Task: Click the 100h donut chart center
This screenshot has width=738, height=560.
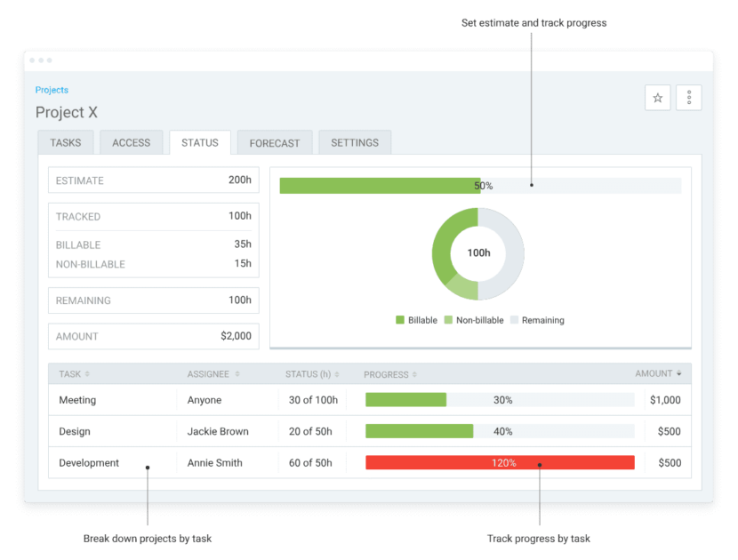Action: [x=478, y=253]
